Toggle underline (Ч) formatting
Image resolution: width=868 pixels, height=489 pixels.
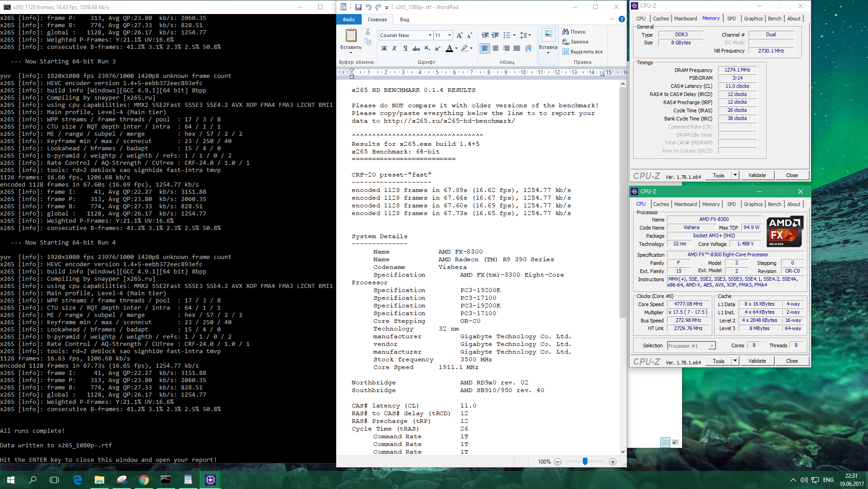tap(405, 48)
